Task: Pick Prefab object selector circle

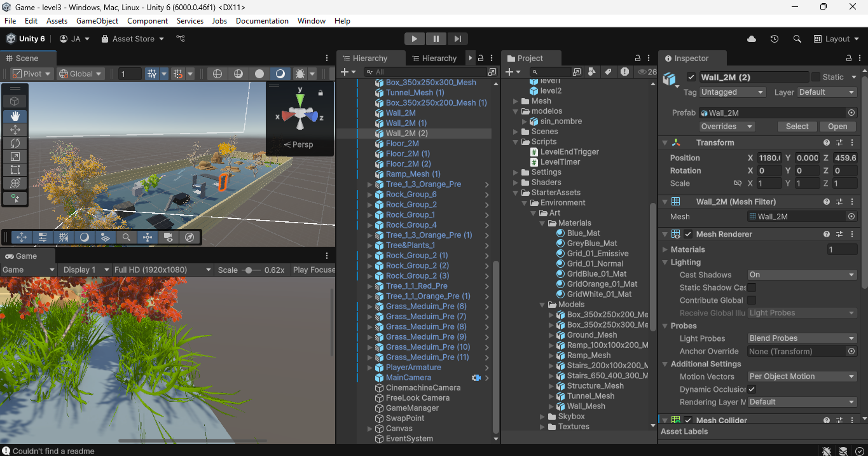Action: pos(851,113)
